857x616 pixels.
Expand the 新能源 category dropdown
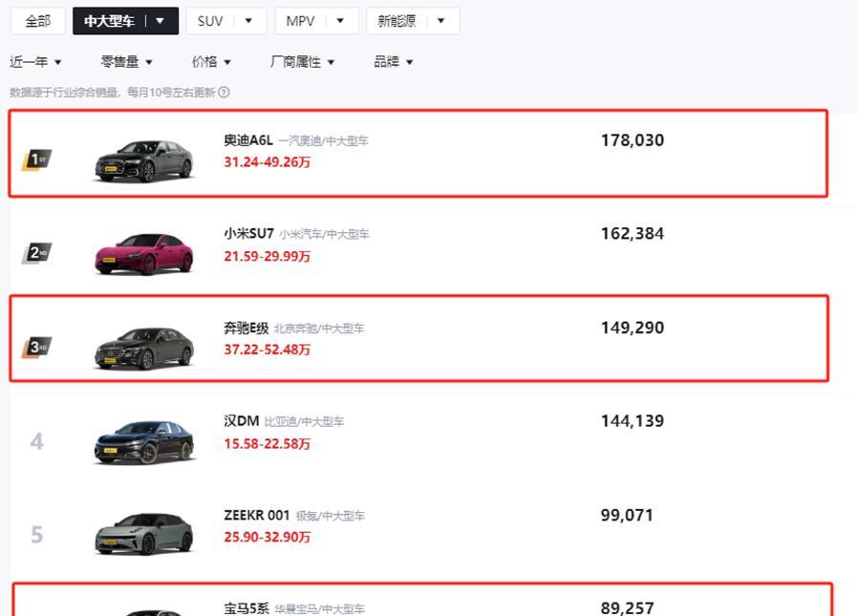[440, 21]
